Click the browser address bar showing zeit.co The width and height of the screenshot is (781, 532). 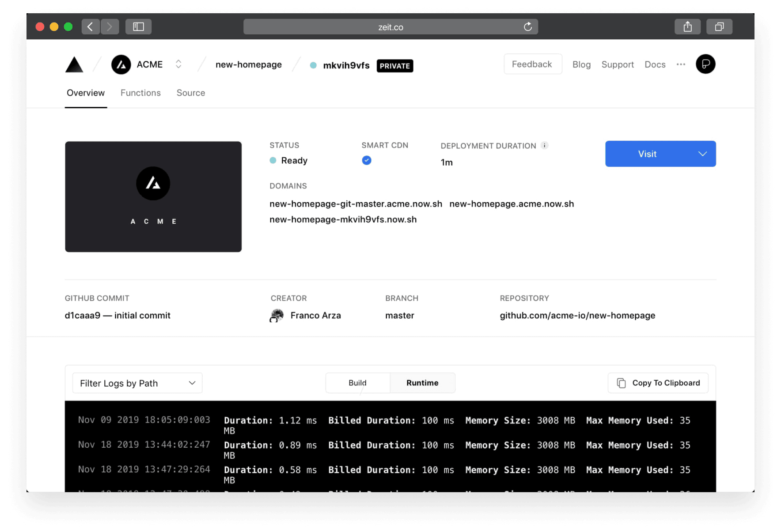tap(390, 26)
